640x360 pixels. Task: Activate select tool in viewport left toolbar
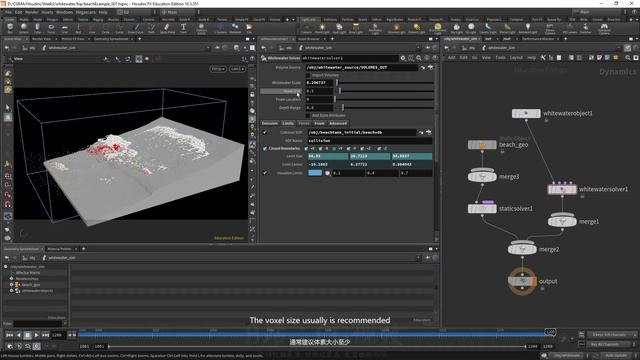pos(8,108)
